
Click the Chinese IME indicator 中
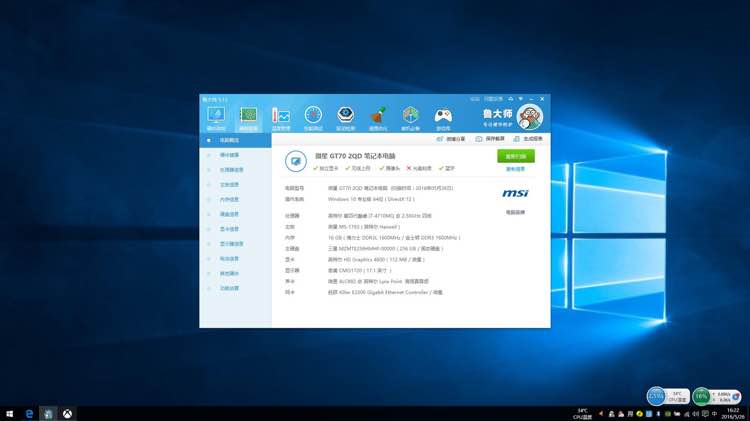[x=715, y=414]
